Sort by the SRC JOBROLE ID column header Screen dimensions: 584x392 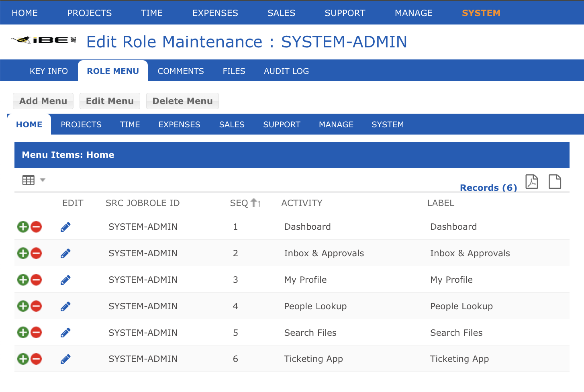tap(143, 203)
